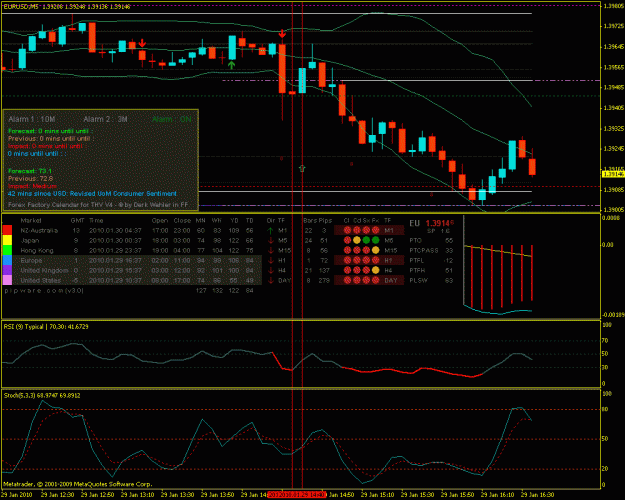Click the red down arrow above the 14:30 candle
The width and height of the screenshot is (625, 500).
click(282, 33)
